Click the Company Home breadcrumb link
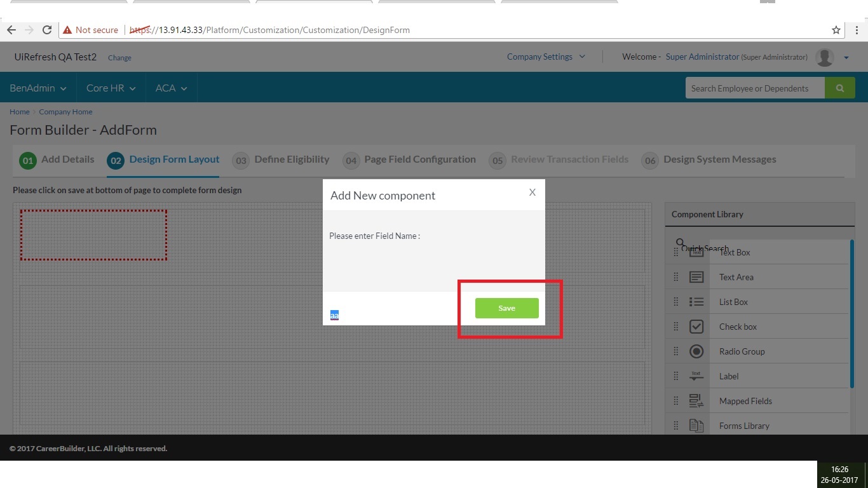 click(x=65, y=112)
